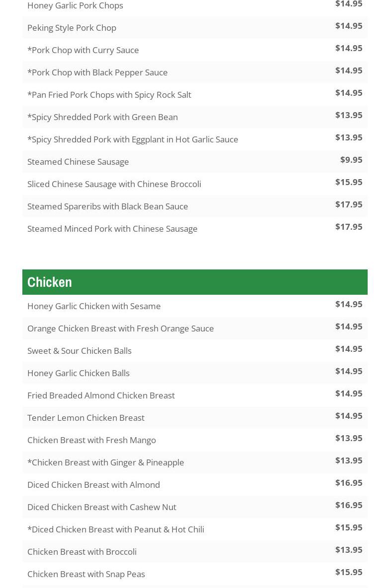
Task: Select Honey Garlic Chicken with Sesame
Action: tap(94, 306)
